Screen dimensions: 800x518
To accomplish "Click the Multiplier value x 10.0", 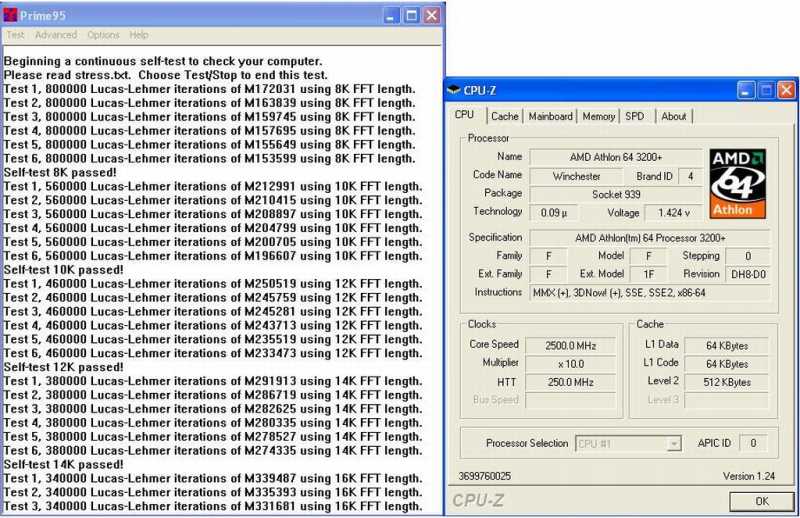I will point(570,364).
